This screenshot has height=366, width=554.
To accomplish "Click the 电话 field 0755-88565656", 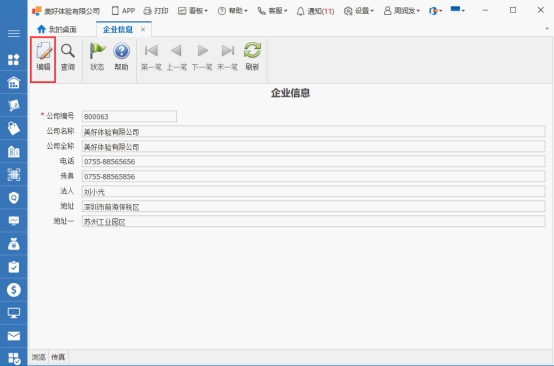I will click(x=314, y=161).
